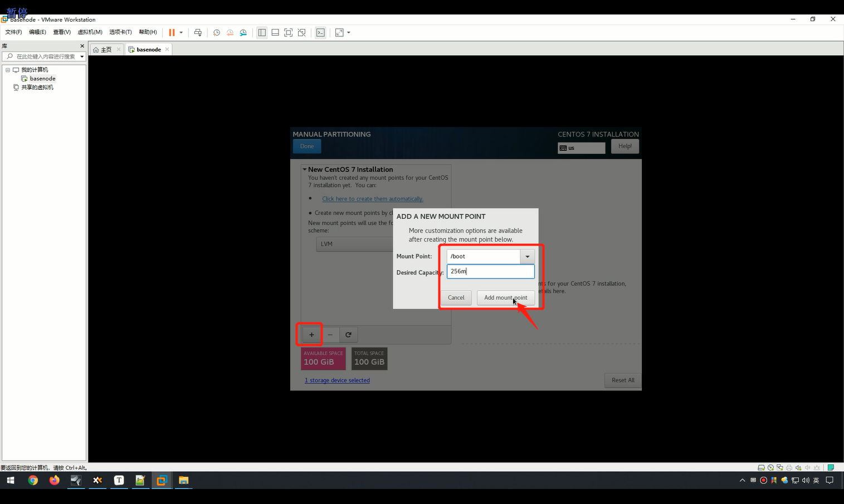Click the network adapter status icon
The height and width of the screenshot is (504, 844).
pos(780,468)
